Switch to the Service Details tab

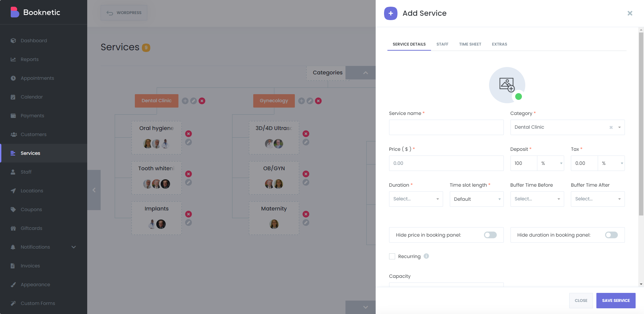[409, 44]
